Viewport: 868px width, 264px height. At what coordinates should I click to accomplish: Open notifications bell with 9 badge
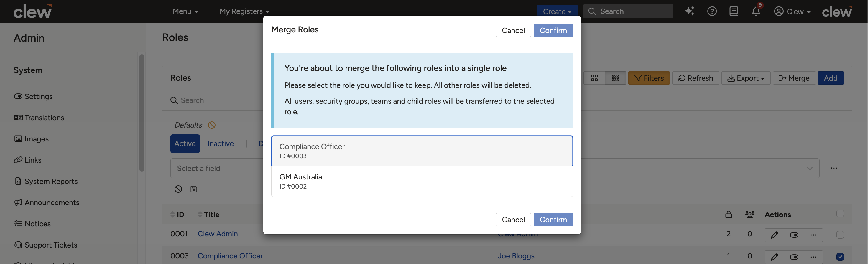756,11
